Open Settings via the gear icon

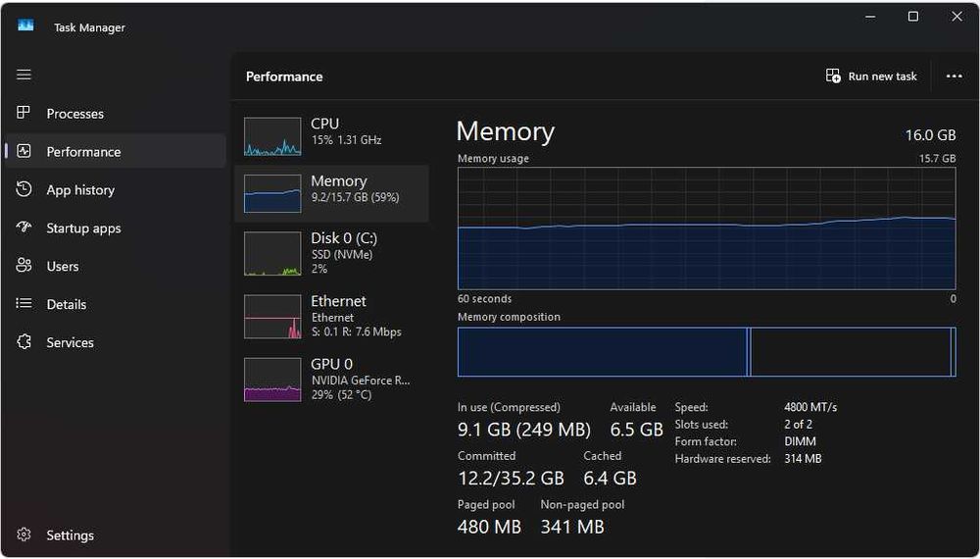pos(24,535)
